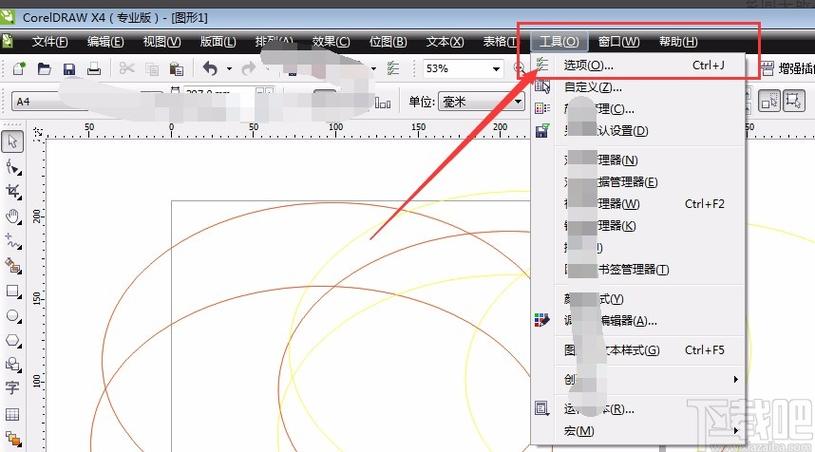
Task: Choose the menu entry with the Ctrl+F2 shortcut
Action: click(x=639, y=204)
